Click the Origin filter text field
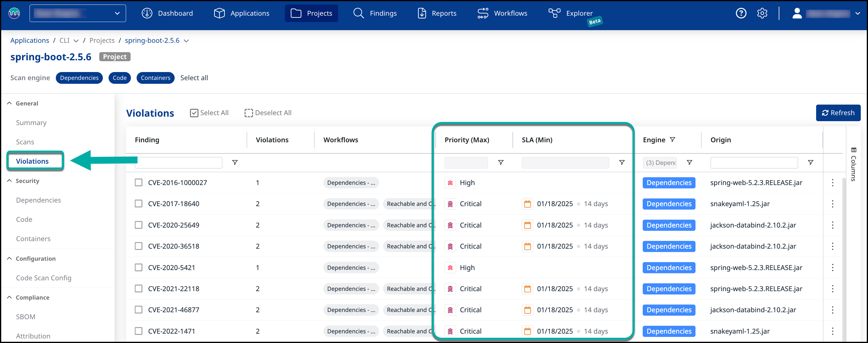 (753, 162)
